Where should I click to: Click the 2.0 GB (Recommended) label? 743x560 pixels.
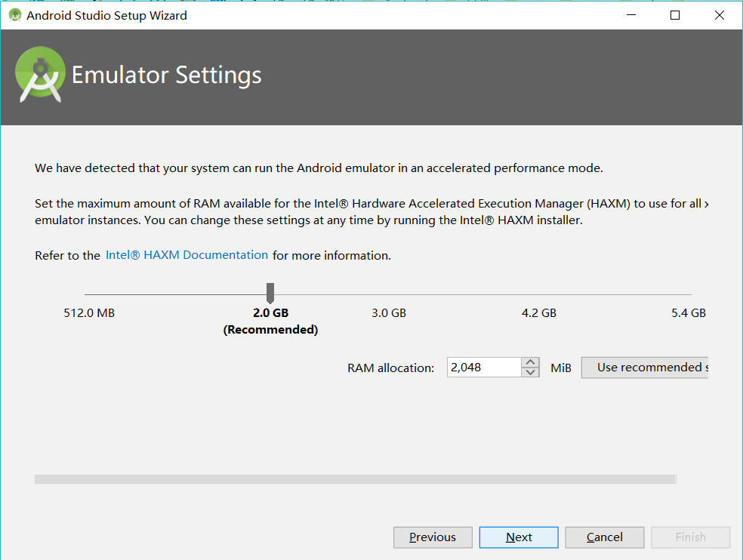coord(270,322)
